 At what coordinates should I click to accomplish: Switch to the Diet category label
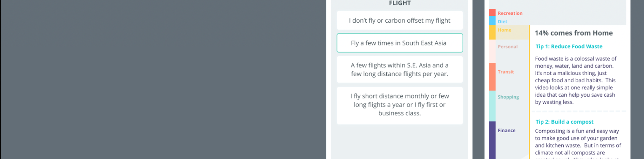click(503, 22)
